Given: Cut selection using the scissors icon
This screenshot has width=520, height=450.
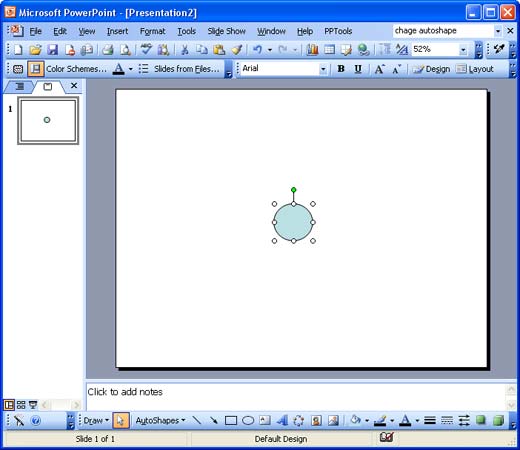Looking at the screenshot, I should (184, 50).
